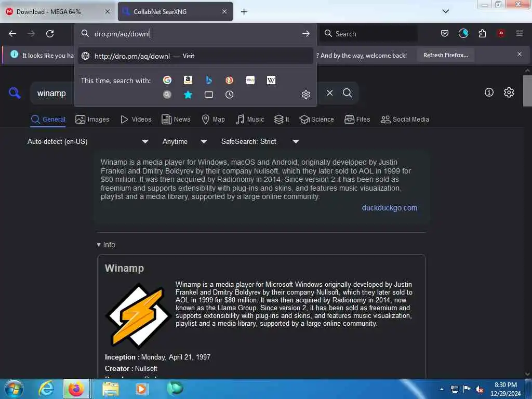Click the taskbar clock showing 8:30 PM

click(506, 389)
